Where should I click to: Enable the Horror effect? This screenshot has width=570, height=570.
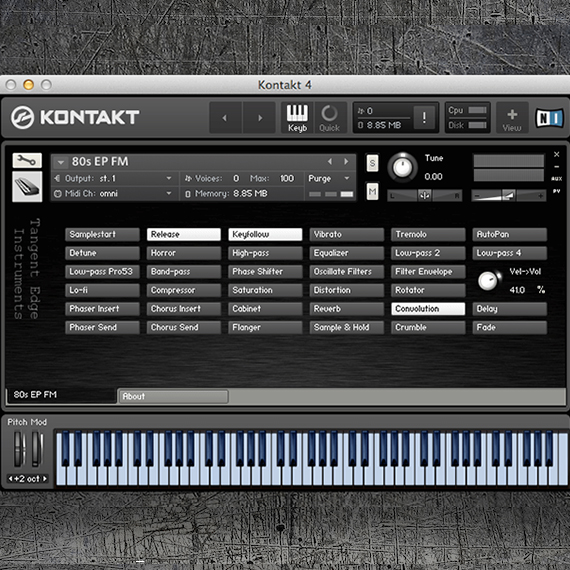click(184, 253)
